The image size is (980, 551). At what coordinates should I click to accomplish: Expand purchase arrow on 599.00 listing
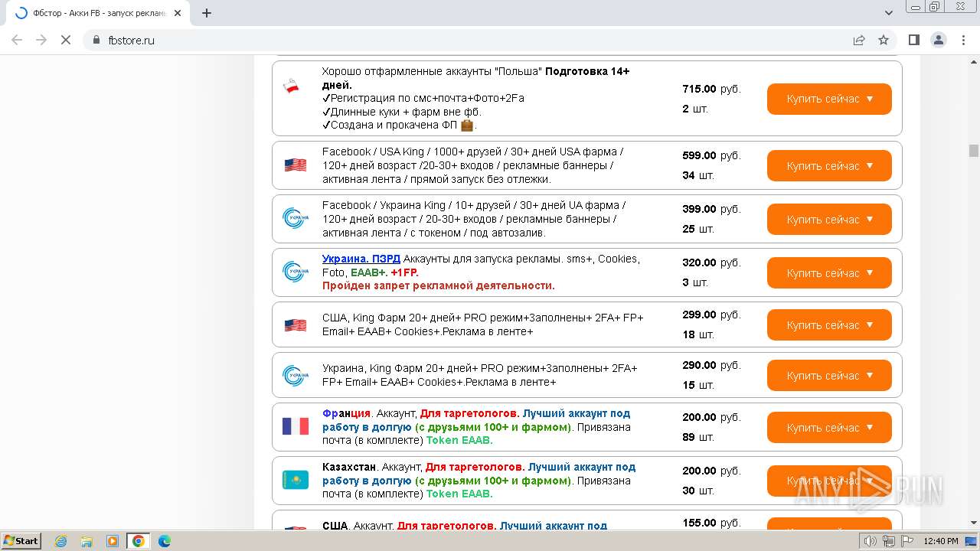(x=869, y=166)
